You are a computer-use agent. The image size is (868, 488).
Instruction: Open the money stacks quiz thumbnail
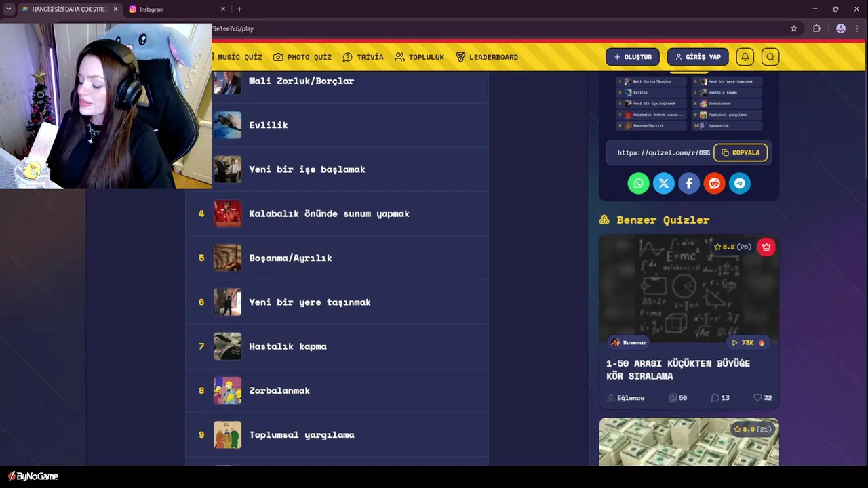(689, 442)
